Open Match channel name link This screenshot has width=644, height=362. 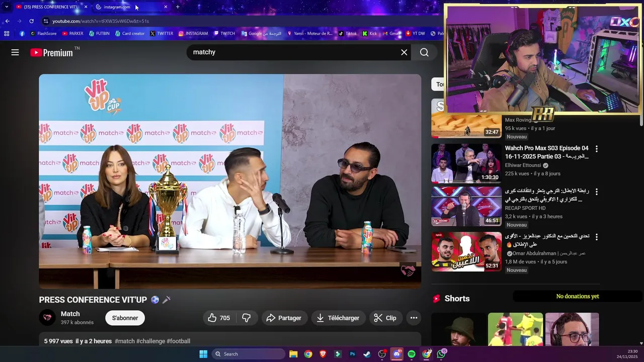[70, 314]
